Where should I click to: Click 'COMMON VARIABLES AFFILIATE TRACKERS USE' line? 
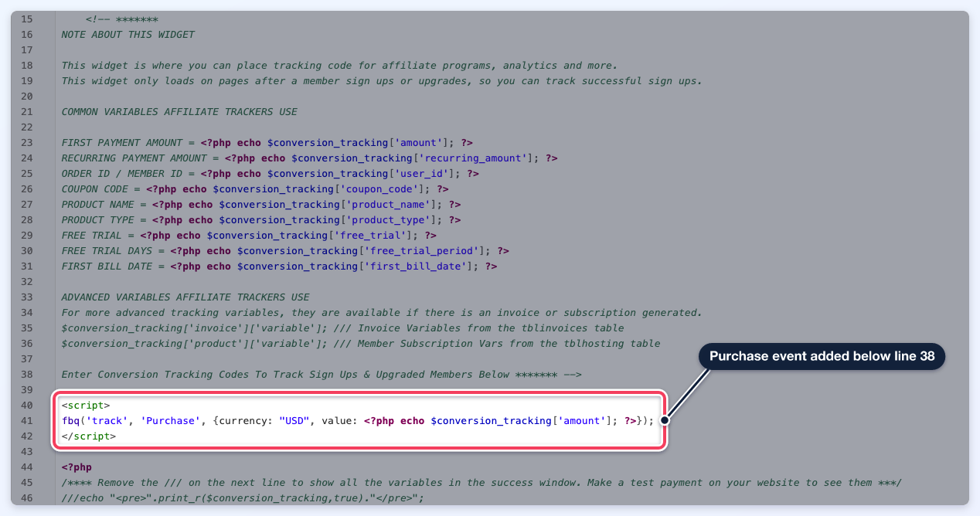click(x=179, y=112)
